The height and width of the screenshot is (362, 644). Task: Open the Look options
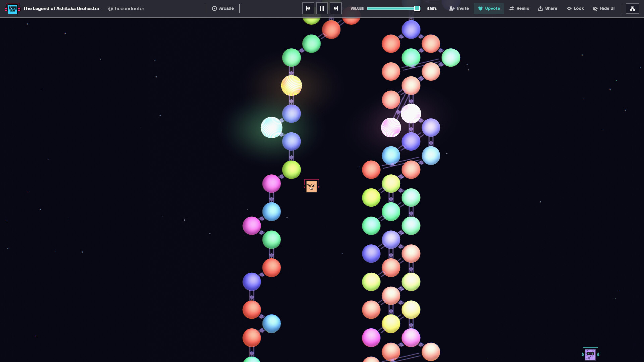pyautogui.click(x=575, y=8)
